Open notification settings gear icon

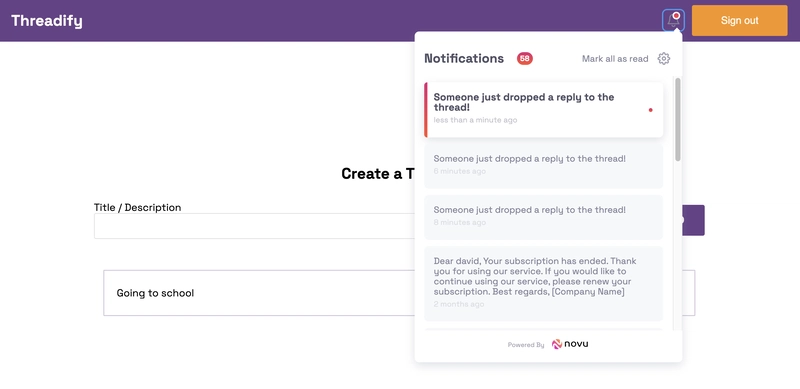(663, 59)
